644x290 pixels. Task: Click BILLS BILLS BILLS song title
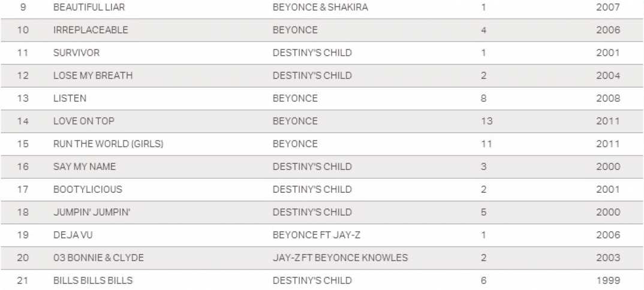click(x=93, y=280)
